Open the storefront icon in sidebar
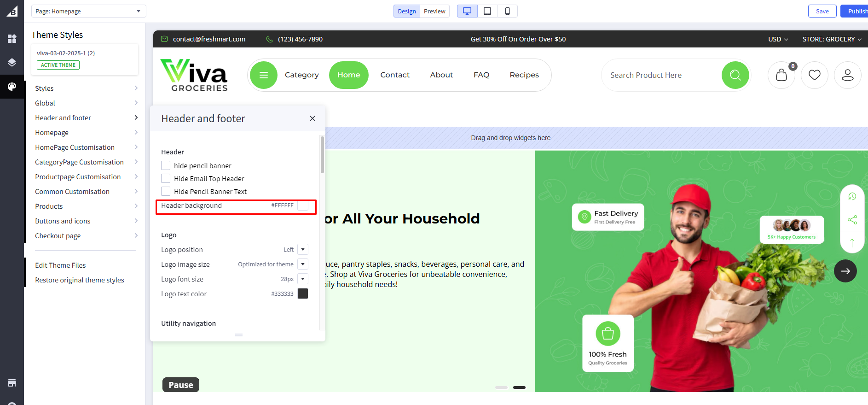This screenshot has width=868, height=405. pos(12,383)
